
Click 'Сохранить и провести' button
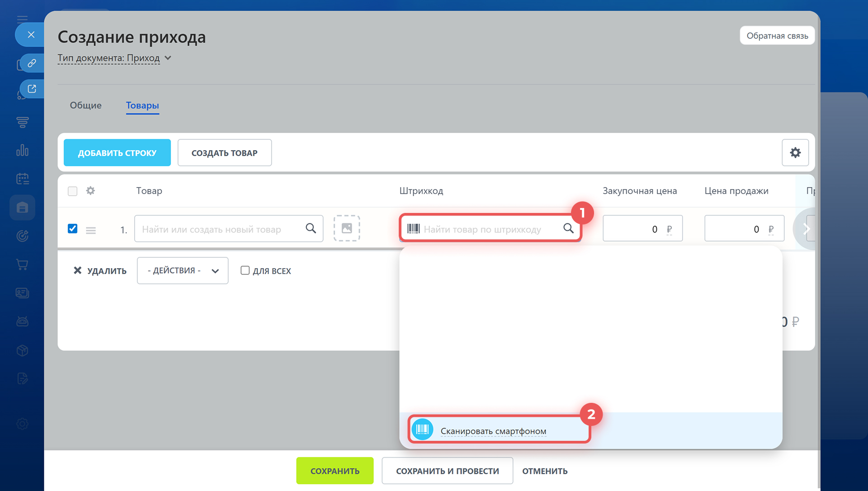(447, 471)
